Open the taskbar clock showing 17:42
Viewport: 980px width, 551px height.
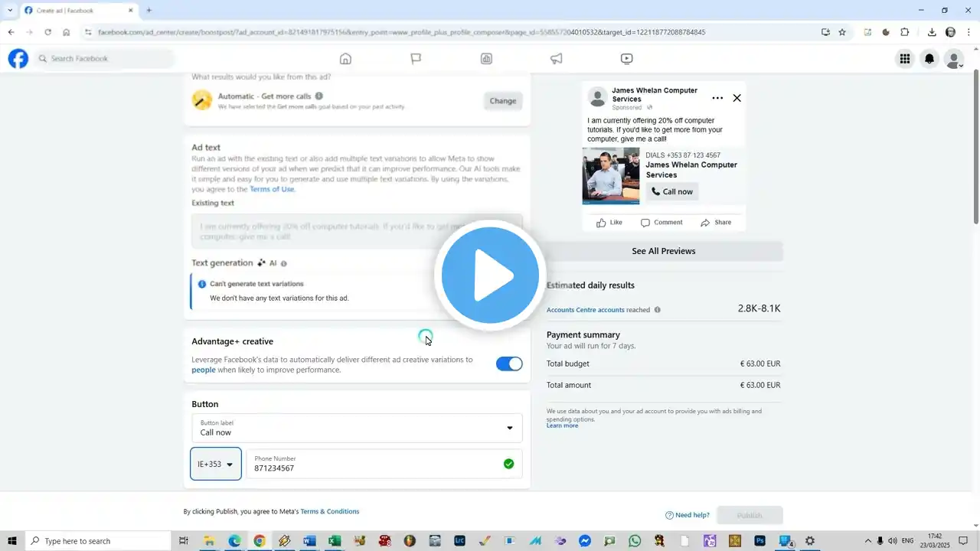[935, 541]
